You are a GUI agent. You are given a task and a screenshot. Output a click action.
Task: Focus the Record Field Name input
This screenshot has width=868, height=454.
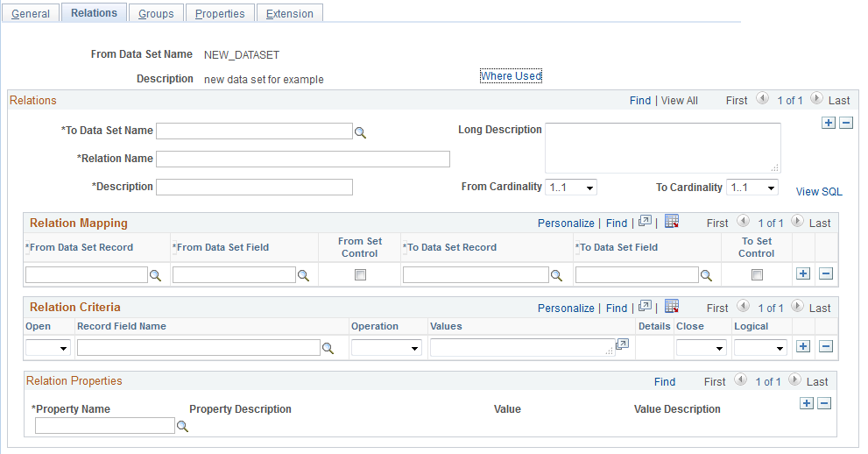click(x=198, y=348)
